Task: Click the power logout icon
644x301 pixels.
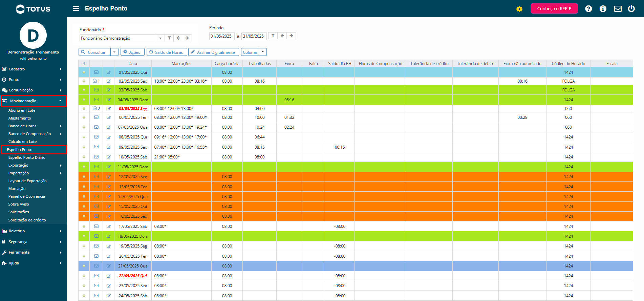Action: pos(631,8)
